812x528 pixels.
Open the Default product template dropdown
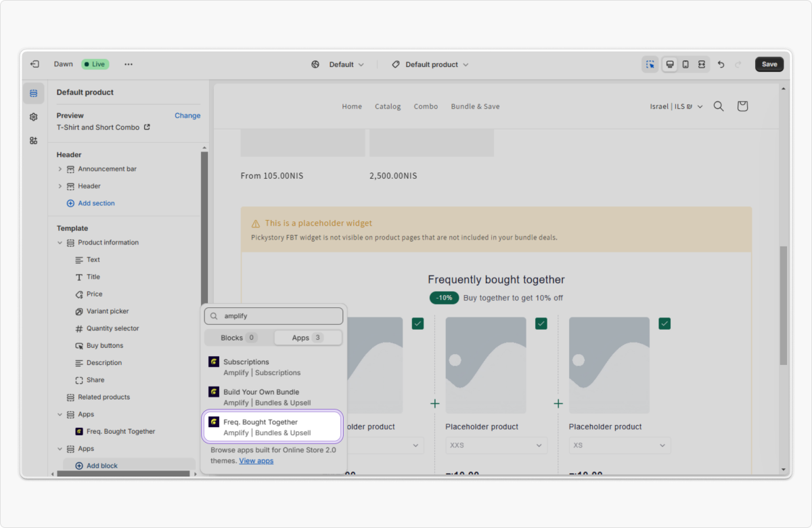430,64
